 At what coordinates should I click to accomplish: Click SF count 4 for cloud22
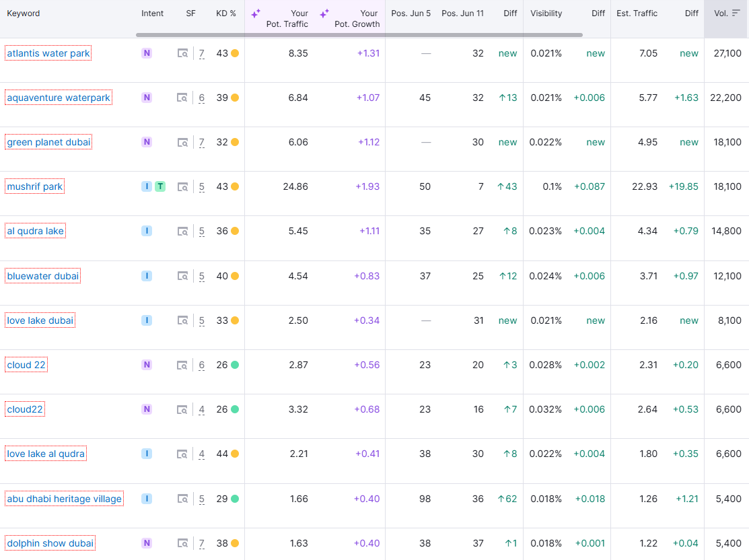pyautogui.click(x=202, y=409)
